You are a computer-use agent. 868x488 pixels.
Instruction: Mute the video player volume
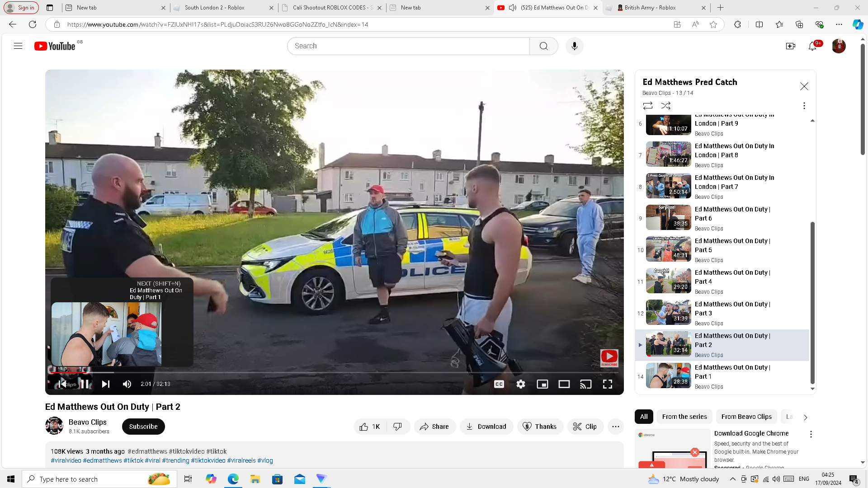(127, 384)
